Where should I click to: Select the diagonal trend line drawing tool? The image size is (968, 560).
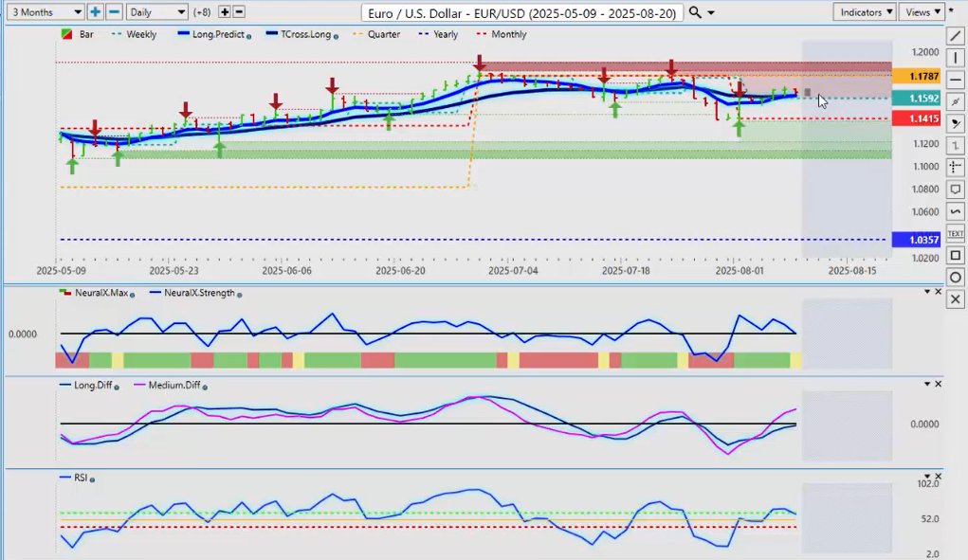[x=956, y=36]
